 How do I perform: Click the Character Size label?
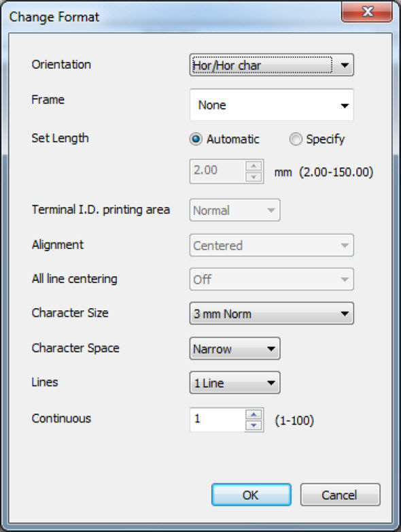70,312
